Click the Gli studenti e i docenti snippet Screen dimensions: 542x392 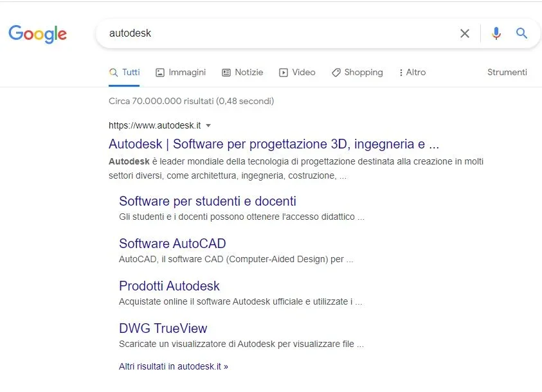[x=242, y=217]
